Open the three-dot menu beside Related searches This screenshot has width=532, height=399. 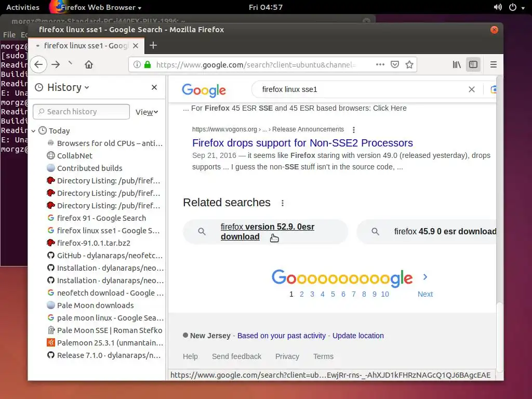pos(282,203)
